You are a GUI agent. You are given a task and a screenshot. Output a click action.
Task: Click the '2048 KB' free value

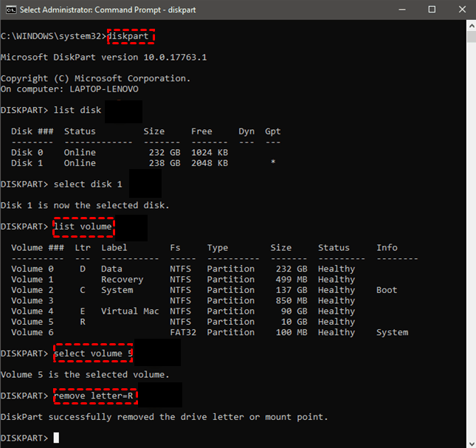[x=210, y=163]
